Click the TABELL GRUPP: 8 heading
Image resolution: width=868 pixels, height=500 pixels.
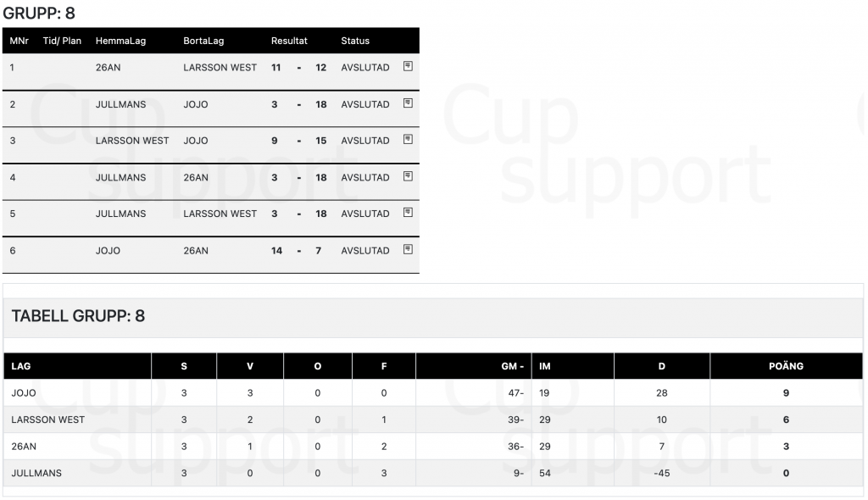78,315
